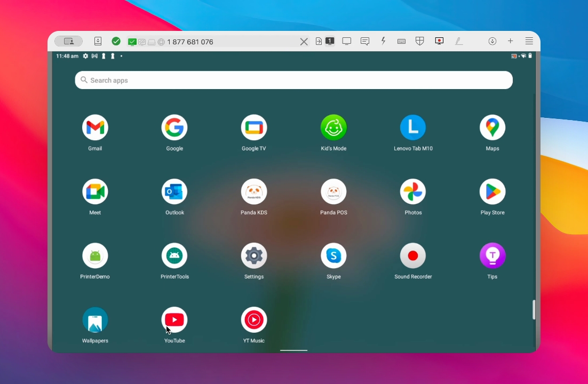
Task: Click the shield security icon
Action: point(419,41)
